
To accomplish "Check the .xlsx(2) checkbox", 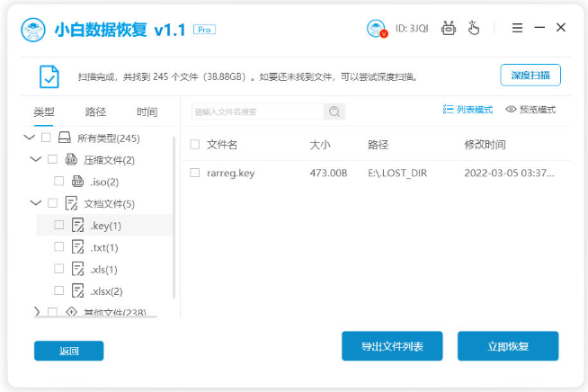I will (x=58, y=290).
